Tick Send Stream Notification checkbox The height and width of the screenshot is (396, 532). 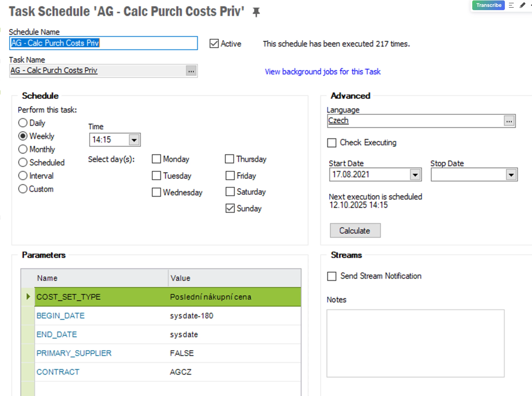point(332,276)
